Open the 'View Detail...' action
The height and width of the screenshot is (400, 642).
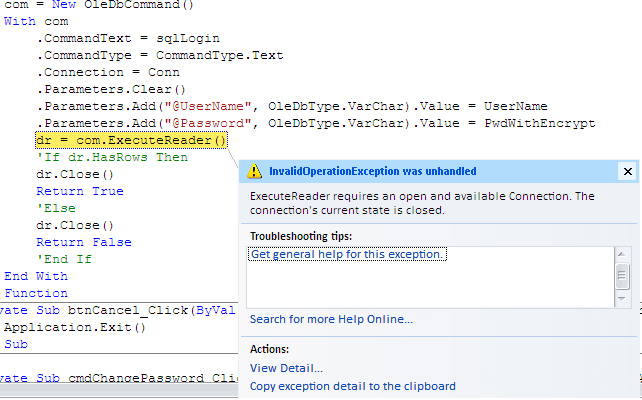(286, 368)
